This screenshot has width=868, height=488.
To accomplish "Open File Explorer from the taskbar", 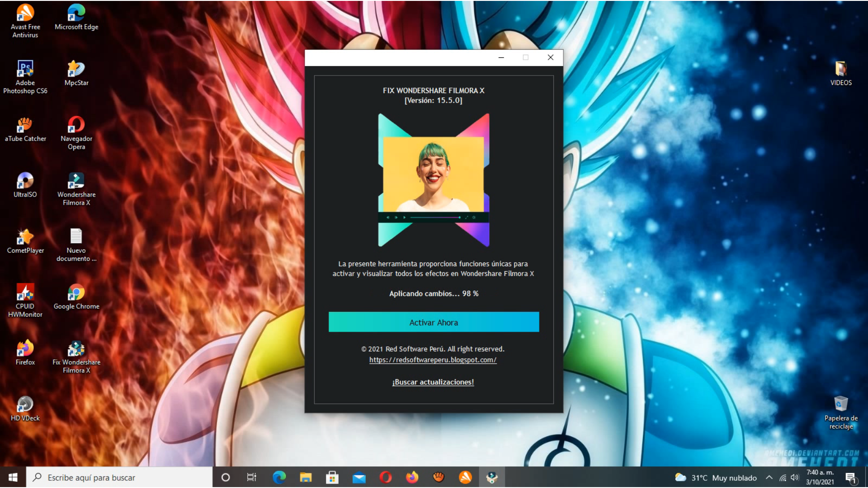I will pyautogui.click(x=306, y=477).
